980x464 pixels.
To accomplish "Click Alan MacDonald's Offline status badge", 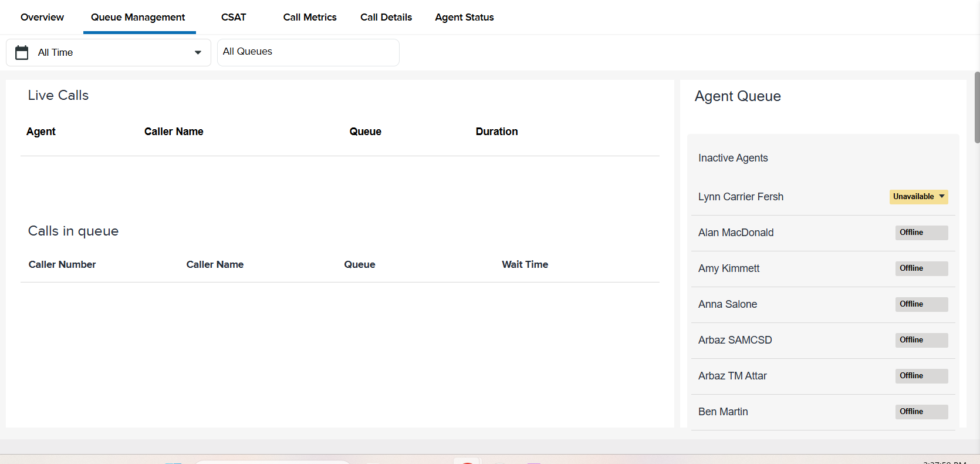I will click(921, 233).
